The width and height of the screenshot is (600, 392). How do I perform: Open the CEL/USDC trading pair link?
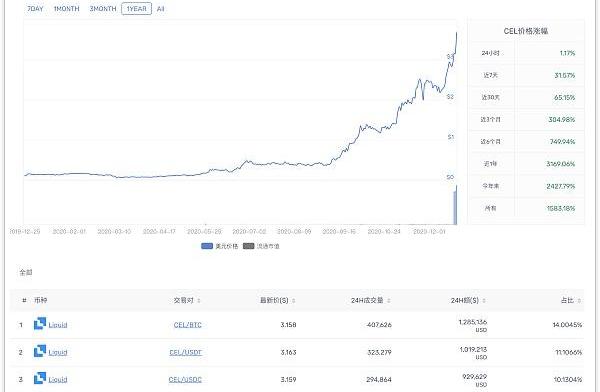click(x=185, y=379)
